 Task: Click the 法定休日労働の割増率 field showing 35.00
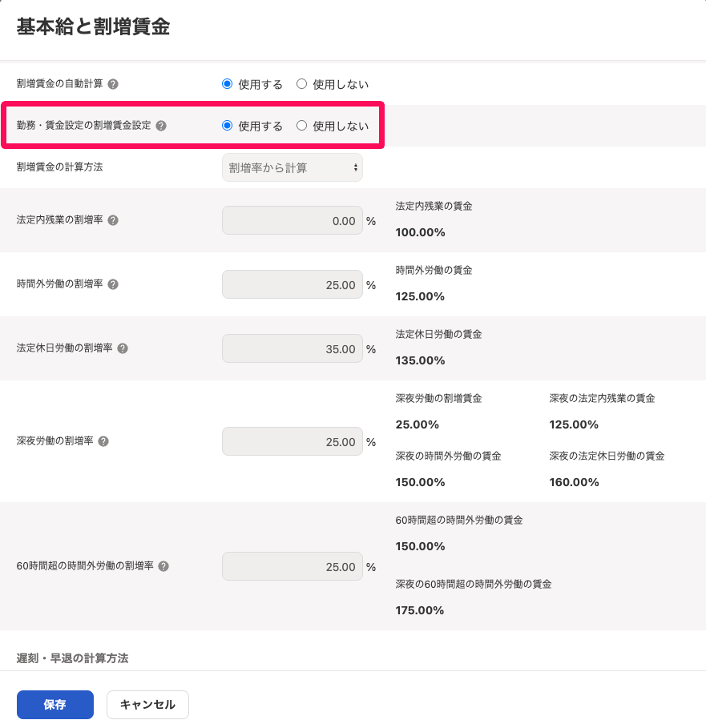click(x=292, y=348)
